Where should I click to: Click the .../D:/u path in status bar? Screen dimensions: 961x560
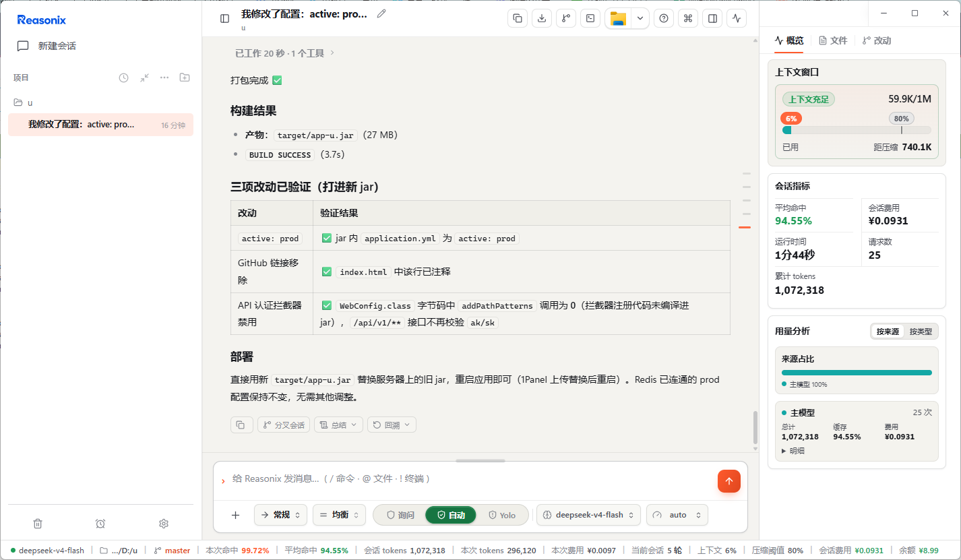point(119,551)
